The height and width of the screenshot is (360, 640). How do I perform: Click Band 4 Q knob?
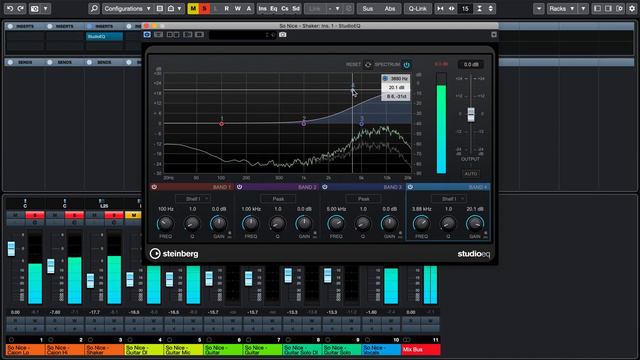pyautogui.click(x=448, y=224)
